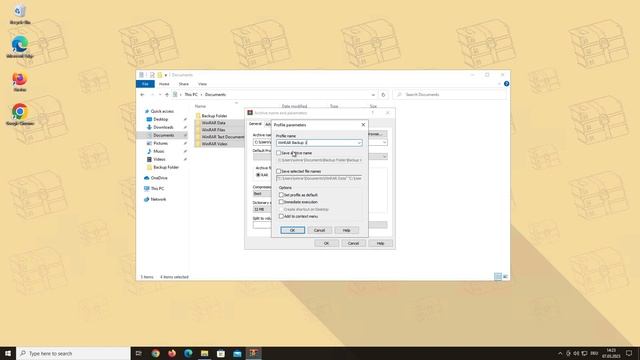Click the Explorer back arrow
Screen dimensions: 640x360
tap(142, 95)
